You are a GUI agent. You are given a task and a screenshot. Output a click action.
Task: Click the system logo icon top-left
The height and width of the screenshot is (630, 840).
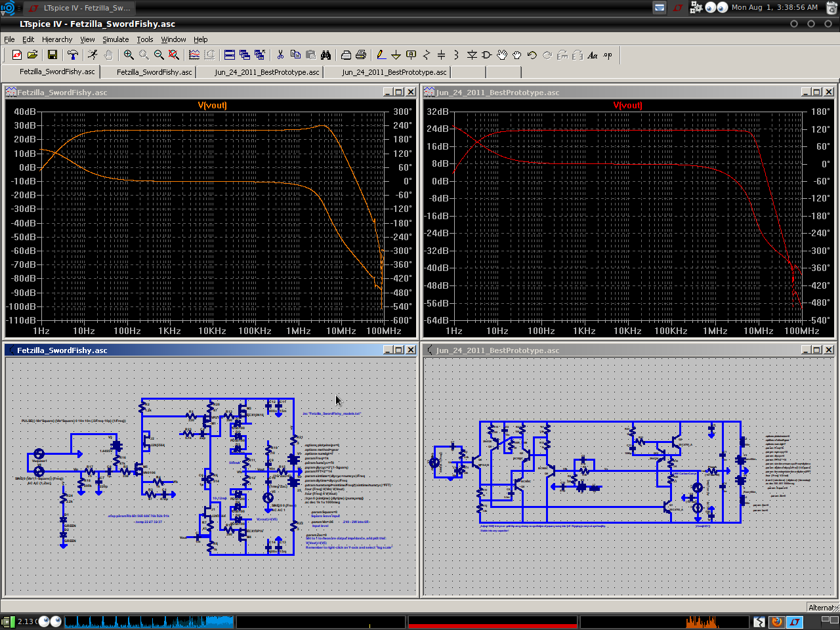tap(8, 8)
